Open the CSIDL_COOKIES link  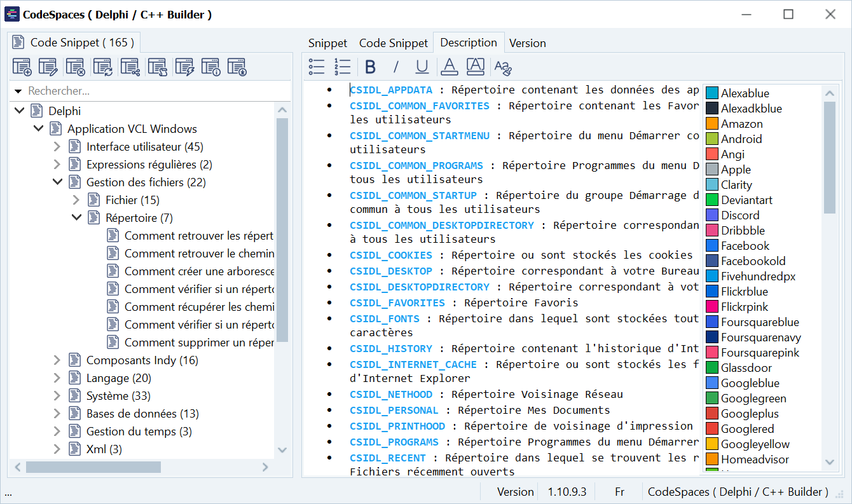pyautogui.click(x=390, y=255)
